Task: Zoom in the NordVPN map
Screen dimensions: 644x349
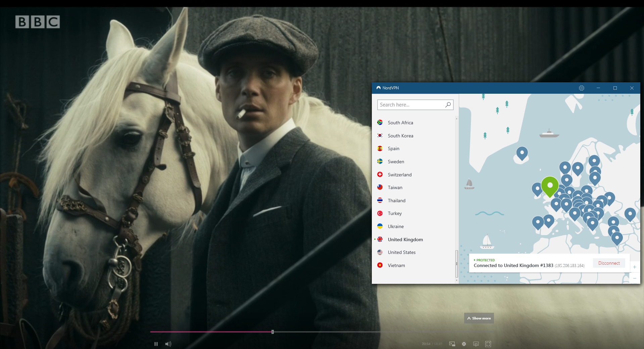Action: (x=635, y=267)
